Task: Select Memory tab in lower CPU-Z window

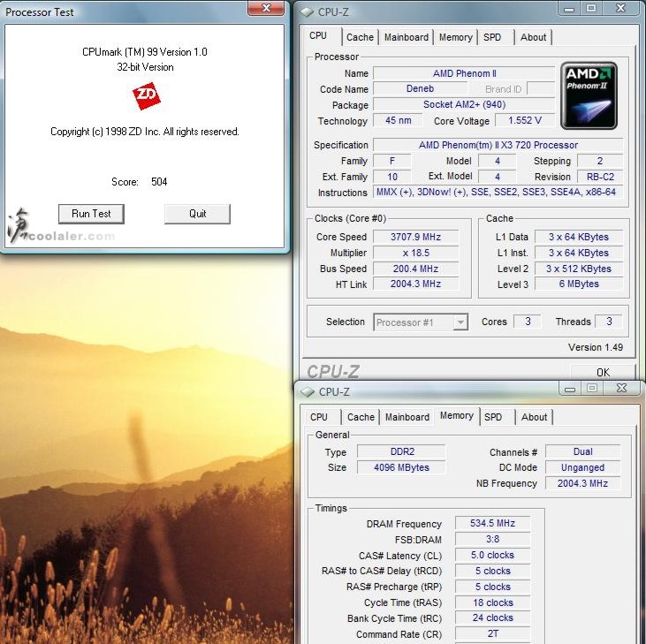Action: 457,416
